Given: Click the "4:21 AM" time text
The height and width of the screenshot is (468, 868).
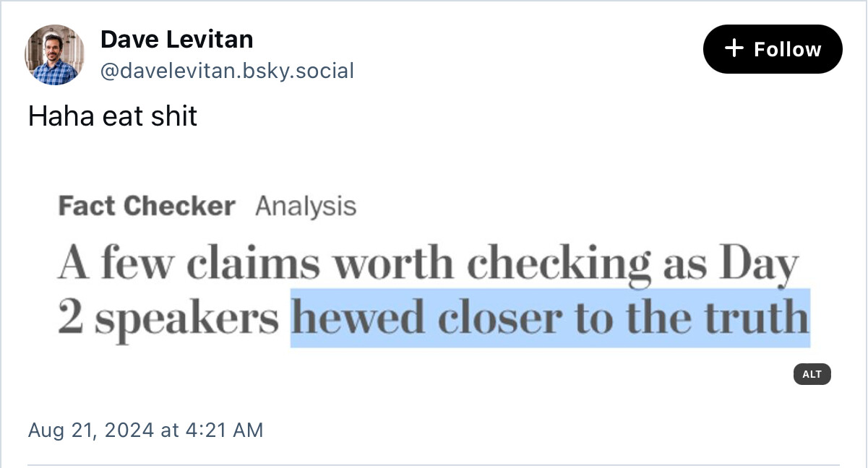Looking at the screenshot, I should [x=224, y=430].
